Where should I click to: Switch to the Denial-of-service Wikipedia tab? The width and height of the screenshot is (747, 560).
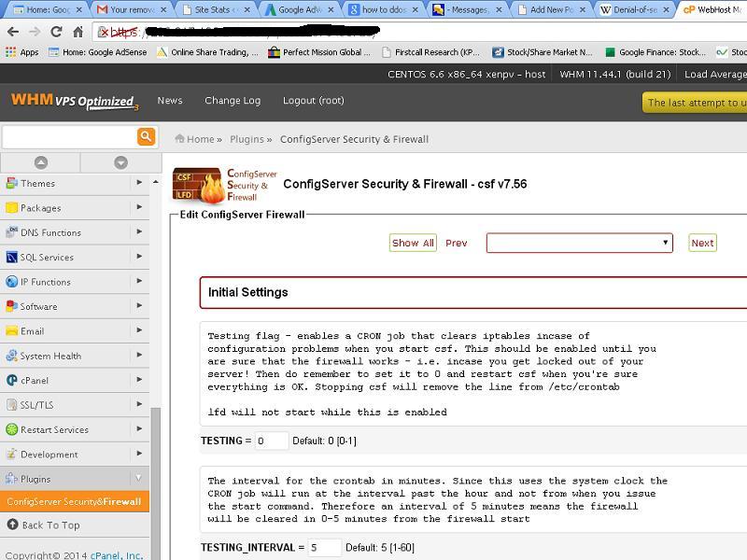pos(635,9)
